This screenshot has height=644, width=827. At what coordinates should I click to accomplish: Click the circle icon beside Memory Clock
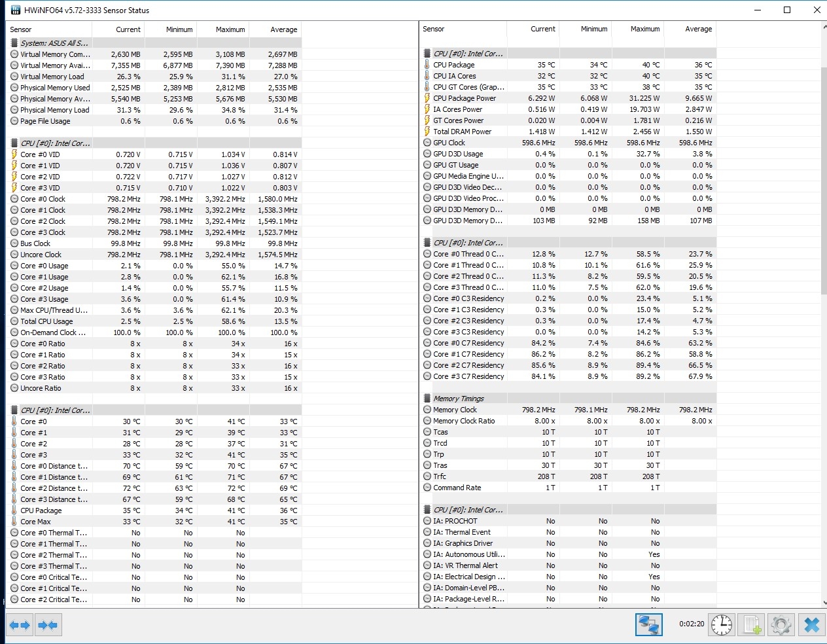pos(427,410)
